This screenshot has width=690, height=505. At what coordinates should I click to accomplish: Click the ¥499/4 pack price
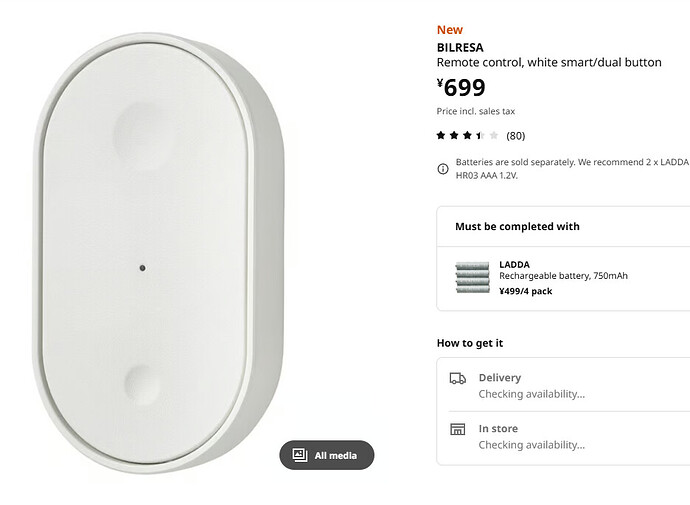(525, 291)
